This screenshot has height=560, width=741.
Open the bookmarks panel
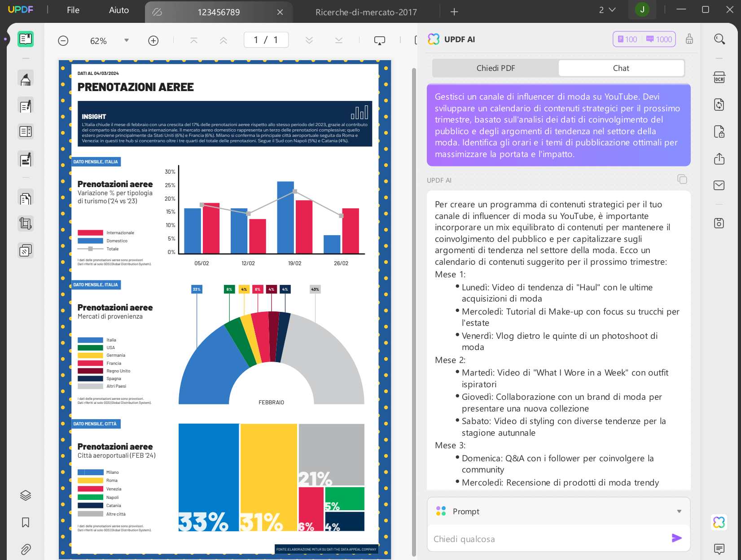[x=26, y=522]
